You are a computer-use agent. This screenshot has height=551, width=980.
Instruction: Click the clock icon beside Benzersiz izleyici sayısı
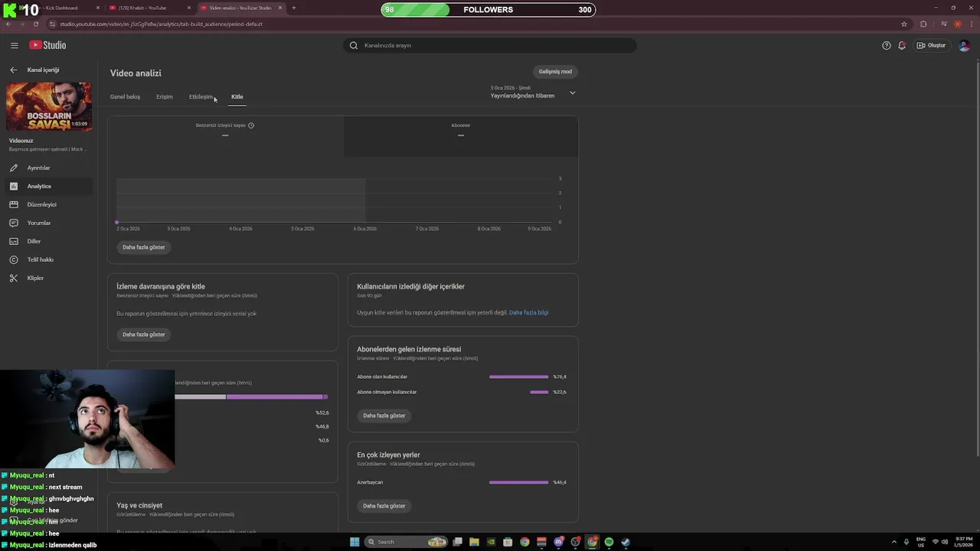tap(251, 126)
